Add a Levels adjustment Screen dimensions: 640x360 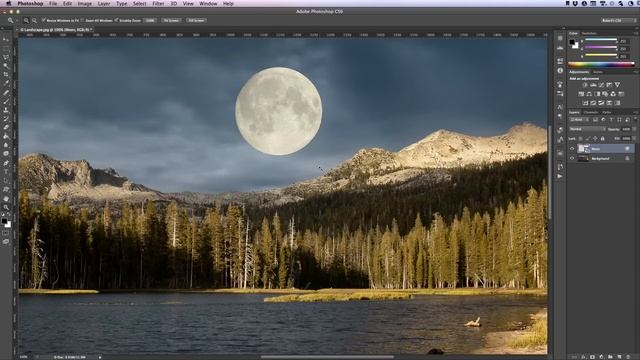tap(593, 85)
